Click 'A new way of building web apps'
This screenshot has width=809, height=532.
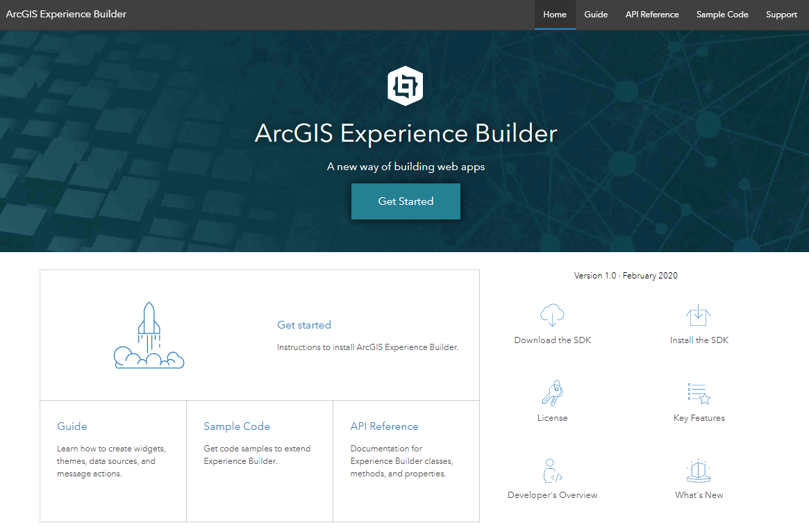(x=406, y=167)
